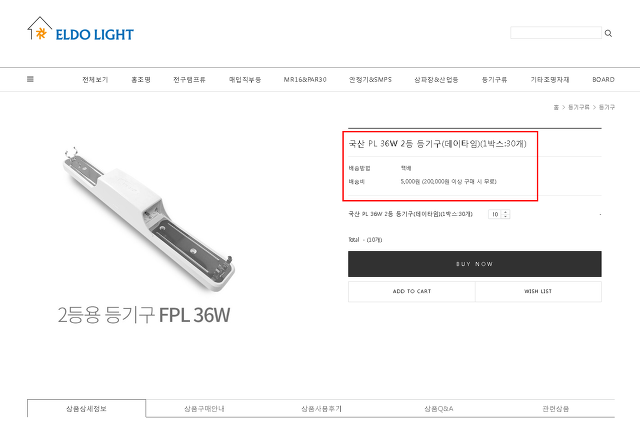Click the quantity number field
640x444 pixels.
(x=495, y=214)
